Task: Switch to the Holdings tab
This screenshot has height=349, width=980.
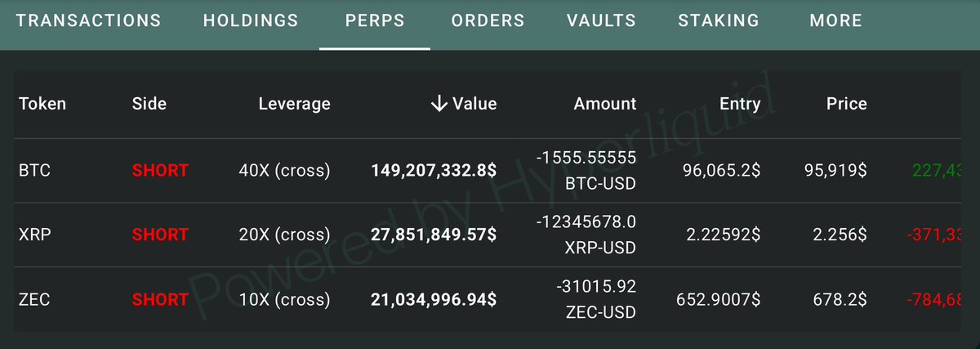Action: point(251,20)
